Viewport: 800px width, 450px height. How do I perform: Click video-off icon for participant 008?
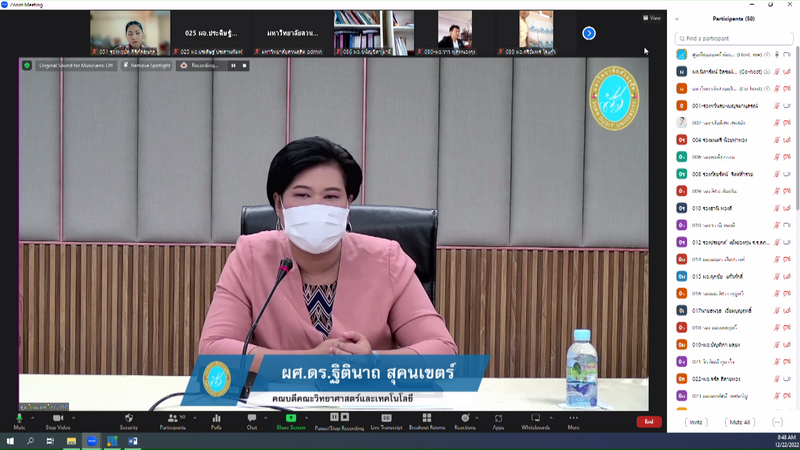(x=787, y=174)
